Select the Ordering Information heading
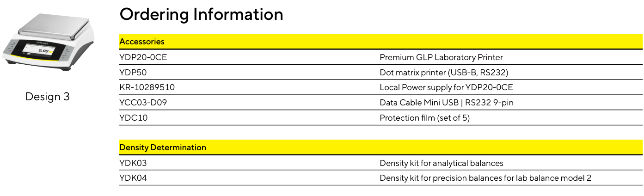Image resolution: width=644 pixels, height=196 pixels. click(201, 14)
